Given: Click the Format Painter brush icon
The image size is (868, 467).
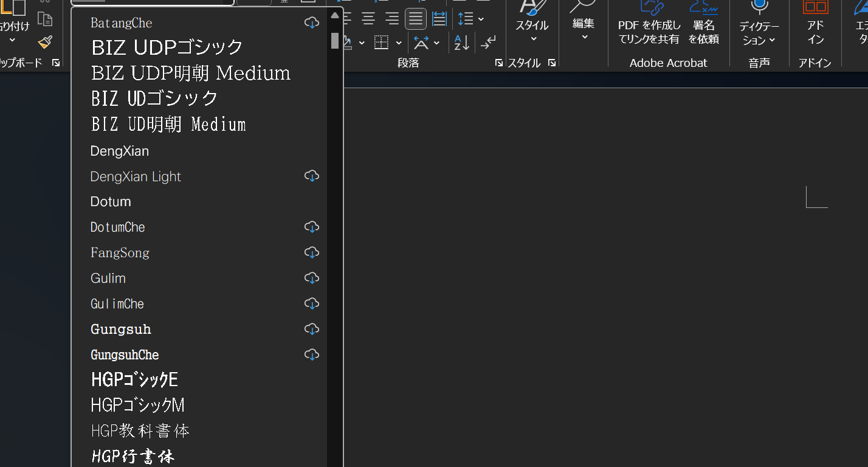Looking at the screenshot, I should (45, 42).
